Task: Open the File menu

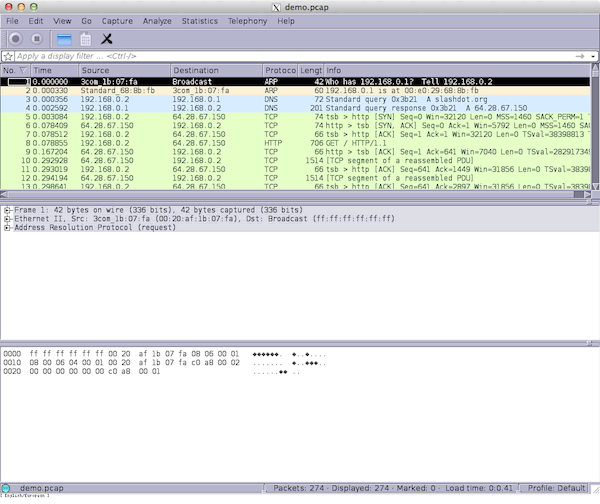Action: (12, 21)
